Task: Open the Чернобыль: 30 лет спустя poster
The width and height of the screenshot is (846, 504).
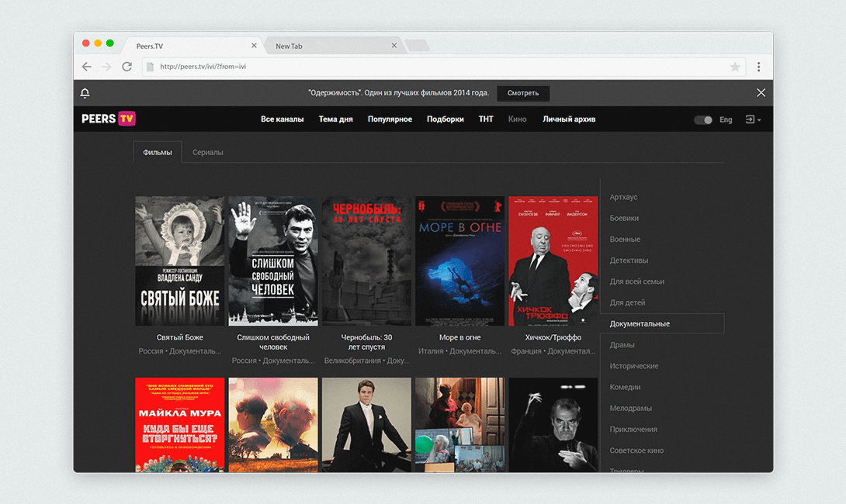Action: [366, 261]
